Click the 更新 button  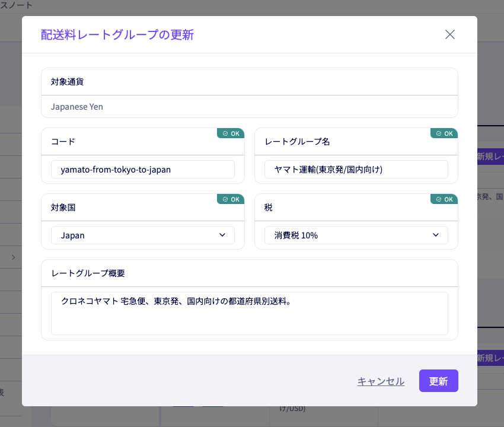pyautogui.click(x=438, y=381)
